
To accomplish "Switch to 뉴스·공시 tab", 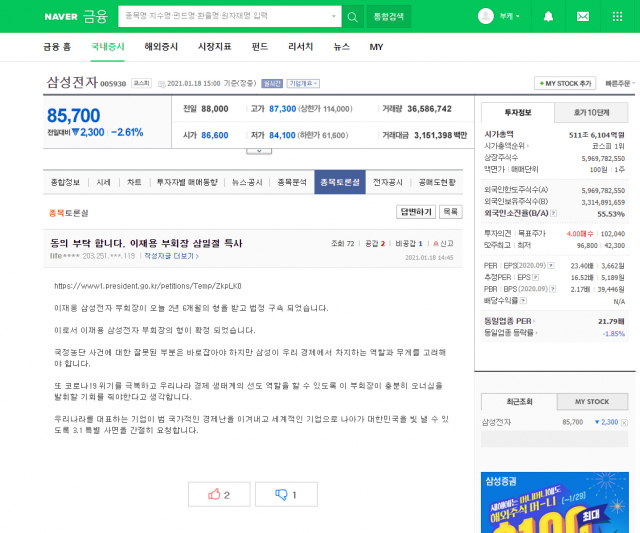I will [247, 182].
